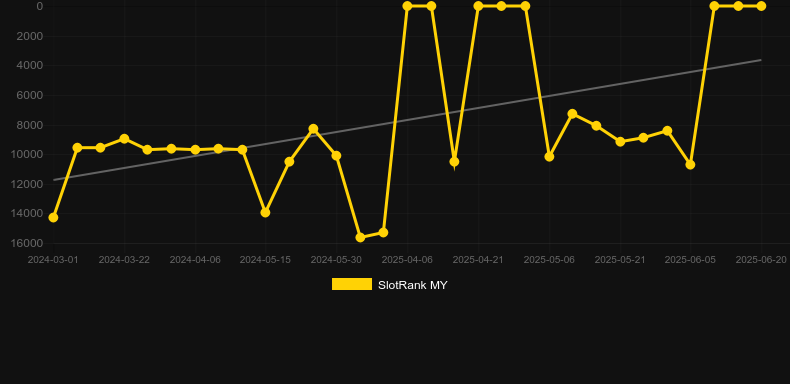This screenshot has width=790, height=384.
Task: Select the zero-rank point above 2025-04-21
Action: pyautogui.click(x=478, y=6)
